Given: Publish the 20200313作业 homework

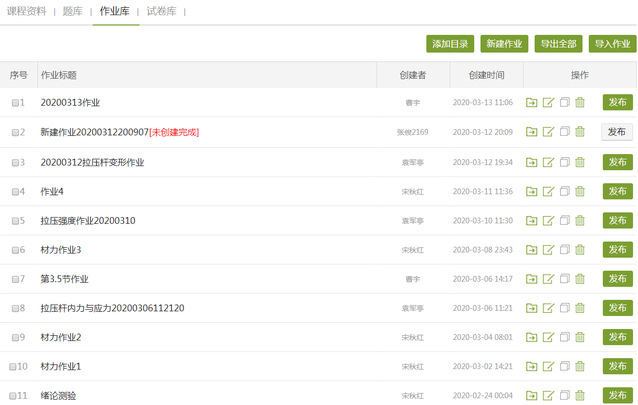Looking at the screenshot, I should point(617,103).
